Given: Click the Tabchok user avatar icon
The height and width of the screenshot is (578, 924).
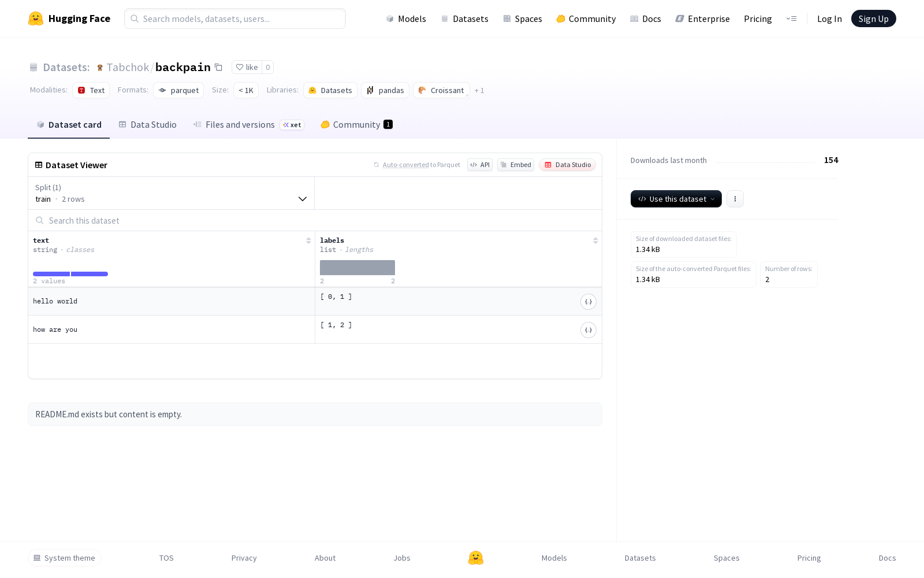Looking at the screenshot, I should pos(100,68).
